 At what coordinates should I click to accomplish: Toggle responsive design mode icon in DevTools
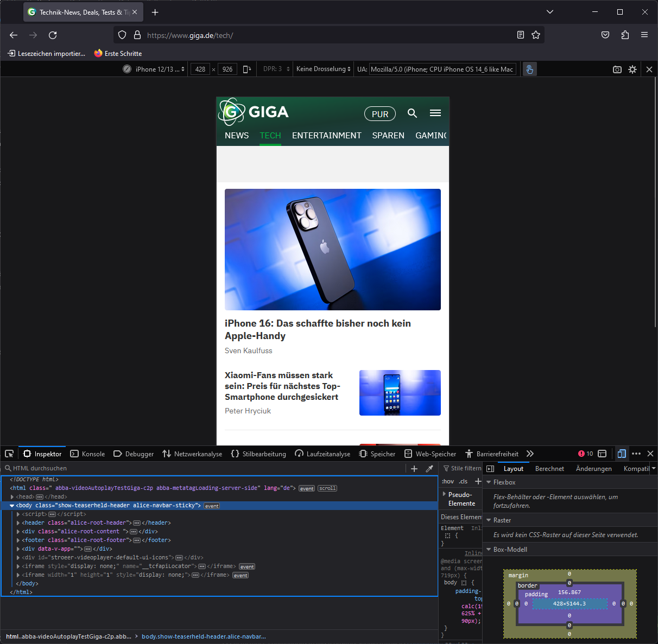(x=622, y=454)
